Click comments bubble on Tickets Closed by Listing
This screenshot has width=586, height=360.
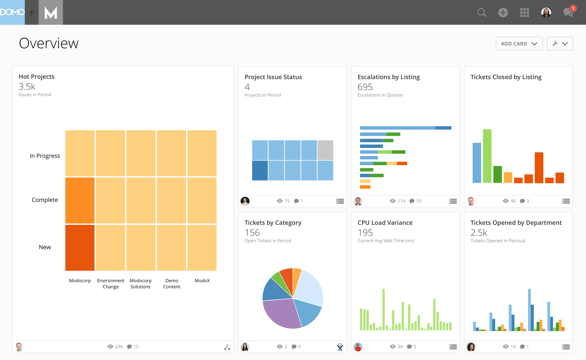522,201
